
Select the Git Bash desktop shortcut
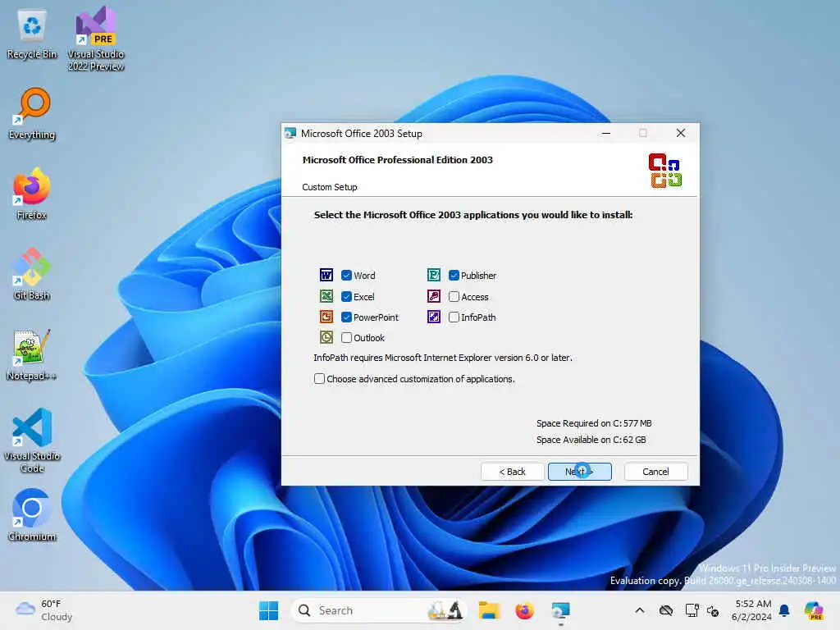click(32, 274)
